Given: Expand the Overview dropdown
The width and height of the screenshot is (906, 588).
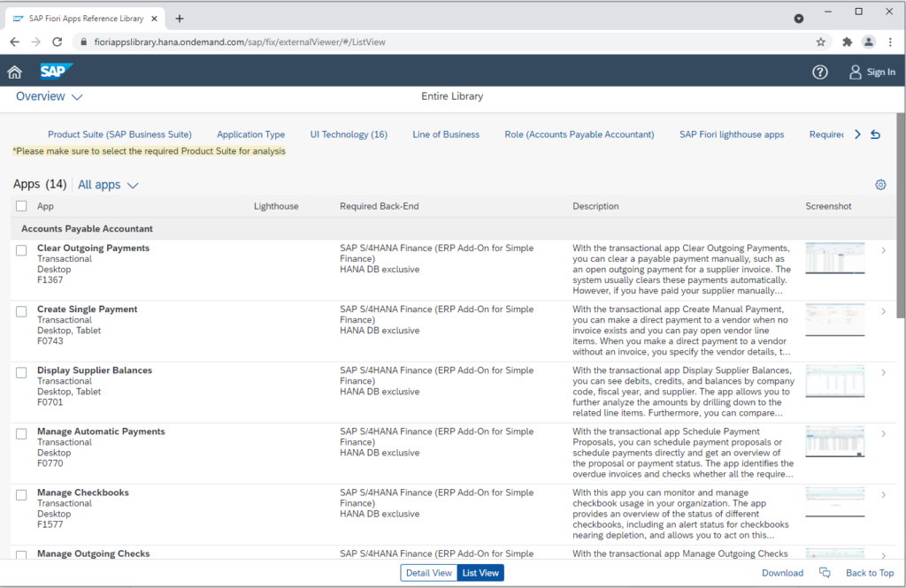Looking at the screenshot, I should (50, 96).
